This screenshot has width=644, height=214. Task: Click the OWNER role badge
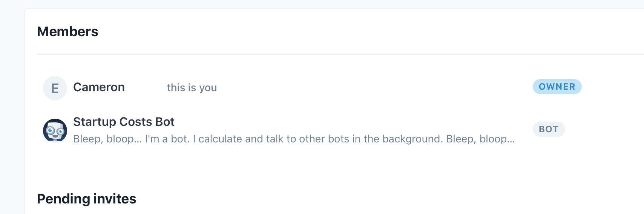pos(557,87)
